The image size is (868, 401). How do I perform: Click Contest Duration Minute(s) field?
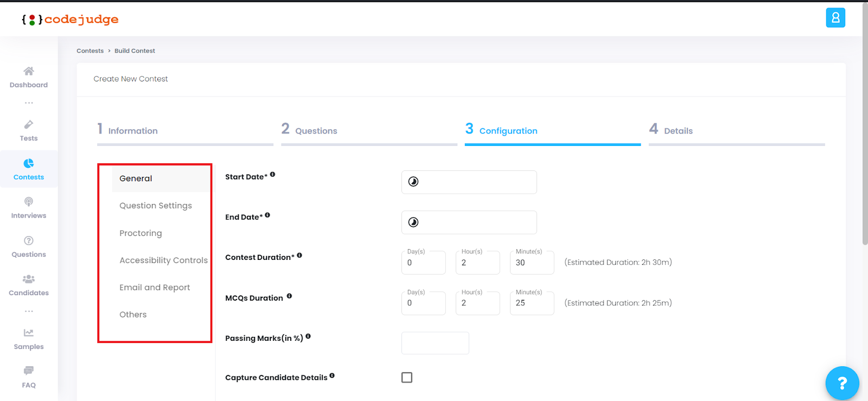coord(532,263)
